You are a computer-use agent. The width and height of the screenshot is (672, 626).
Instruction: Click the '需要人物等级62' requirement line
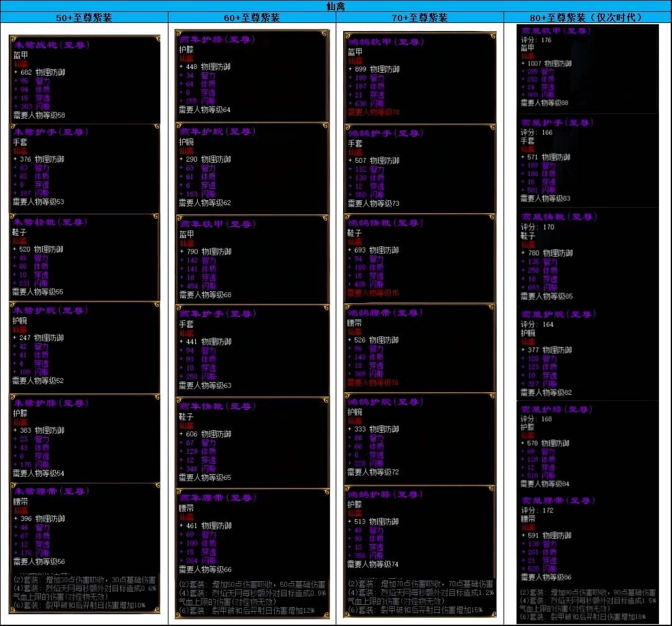click(205, 203)
